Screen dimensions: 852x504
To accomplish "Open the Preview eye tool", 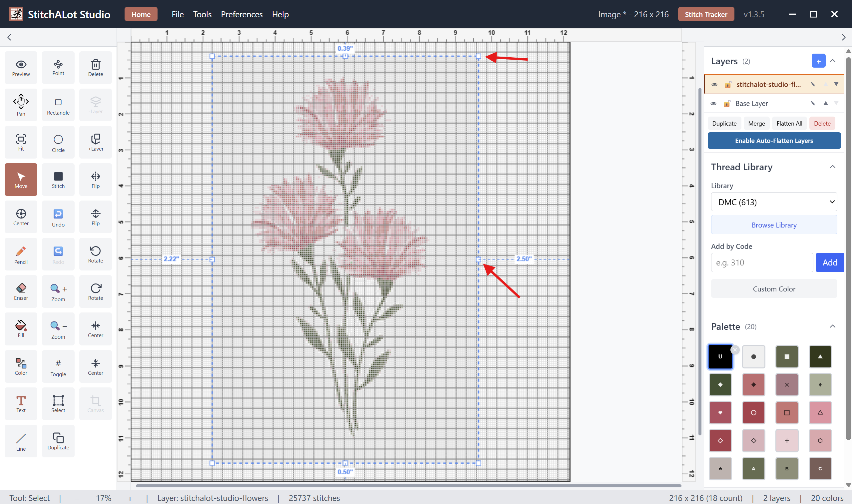I will [21, 68].
